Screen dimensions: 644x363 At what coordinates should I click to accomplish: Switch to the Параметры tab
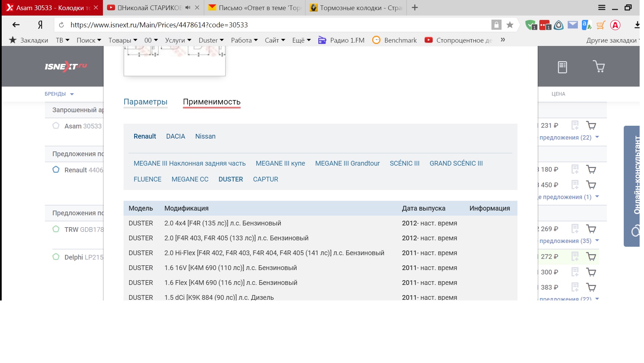(145, 102)
